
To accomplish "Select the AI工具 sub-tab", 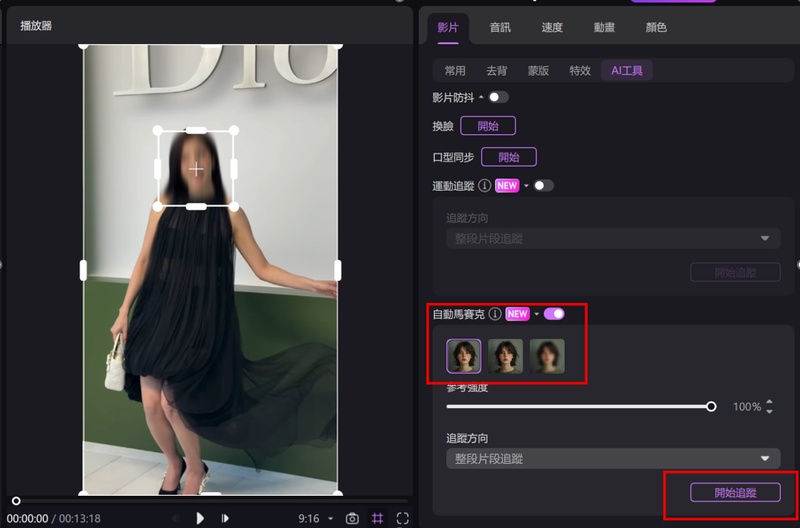I will pos(627,70).
